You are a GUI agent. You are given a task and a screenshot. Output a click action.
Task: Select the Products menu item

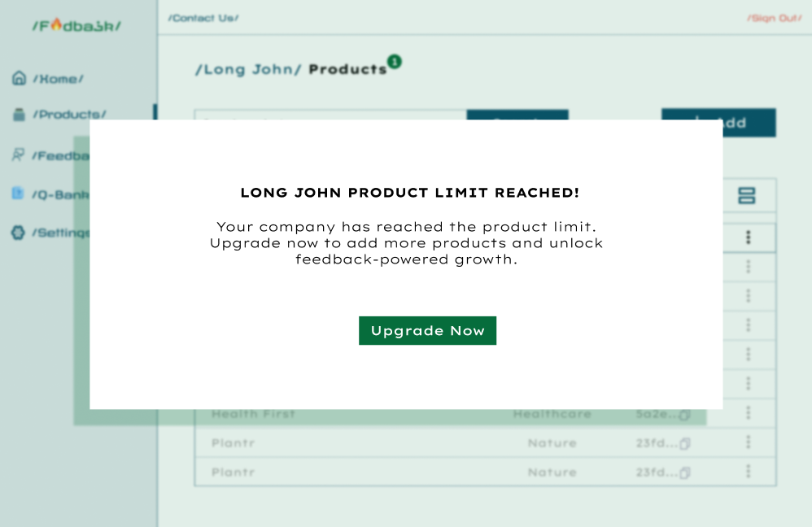(70, 115)
